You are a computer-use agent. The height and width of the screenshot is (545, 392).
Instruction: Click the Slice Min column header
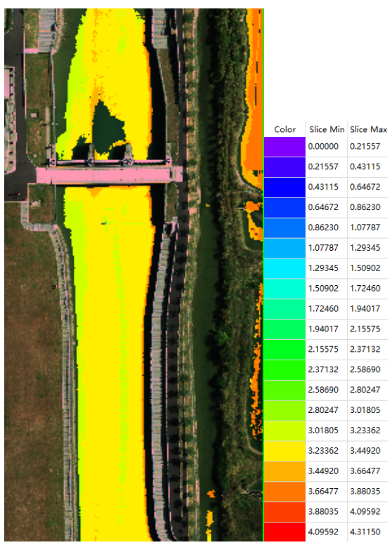(327, 129)
